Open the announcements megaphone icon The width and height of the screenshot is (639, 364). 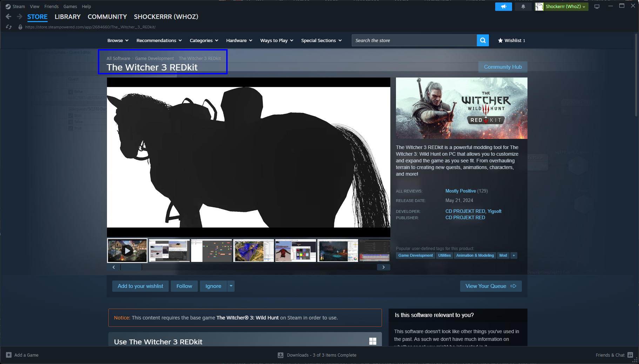point(504,7)
